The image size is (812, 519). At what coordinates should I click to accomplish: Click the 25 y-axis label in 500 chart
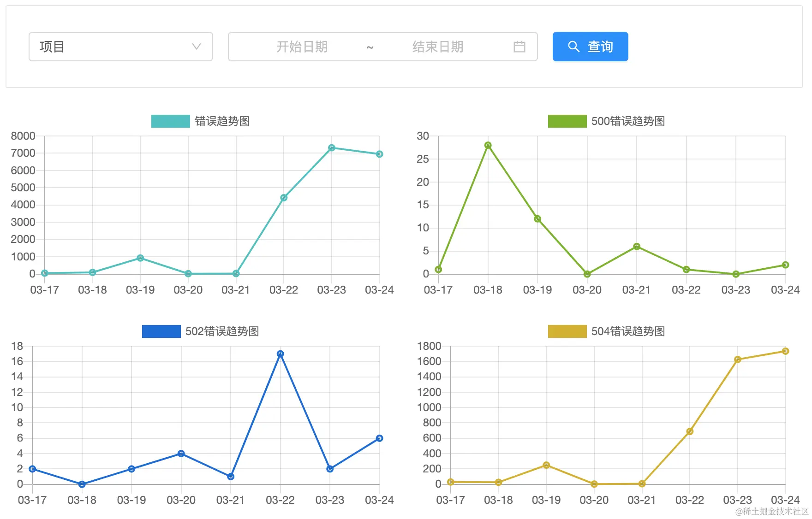click(423, 159)
